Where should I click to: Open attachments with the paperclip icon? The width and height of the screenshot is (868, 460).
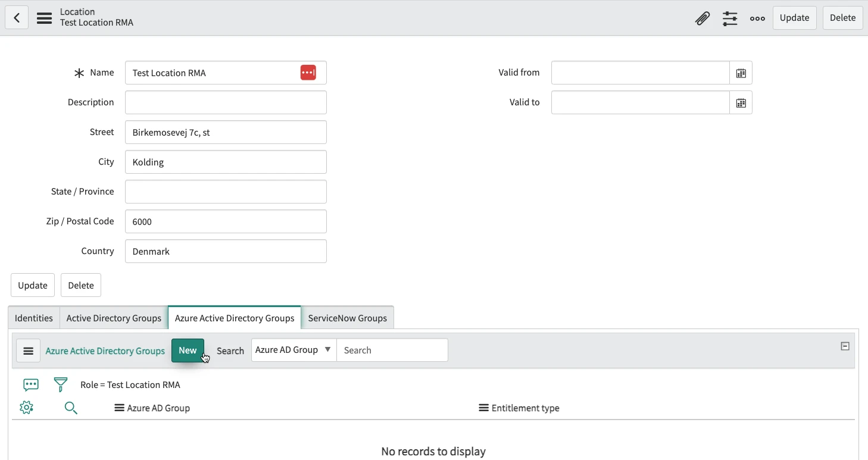tap(702, 18)
